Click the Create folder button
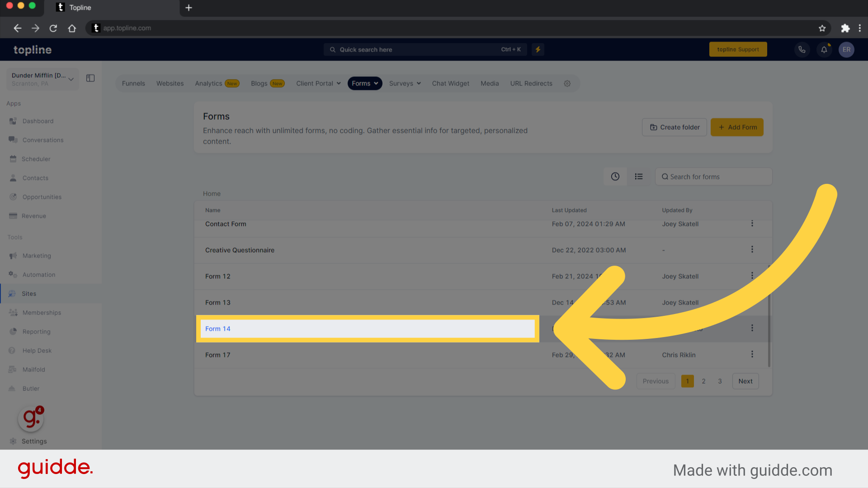Screen dimensions: 868x488 tap(674, 127)
